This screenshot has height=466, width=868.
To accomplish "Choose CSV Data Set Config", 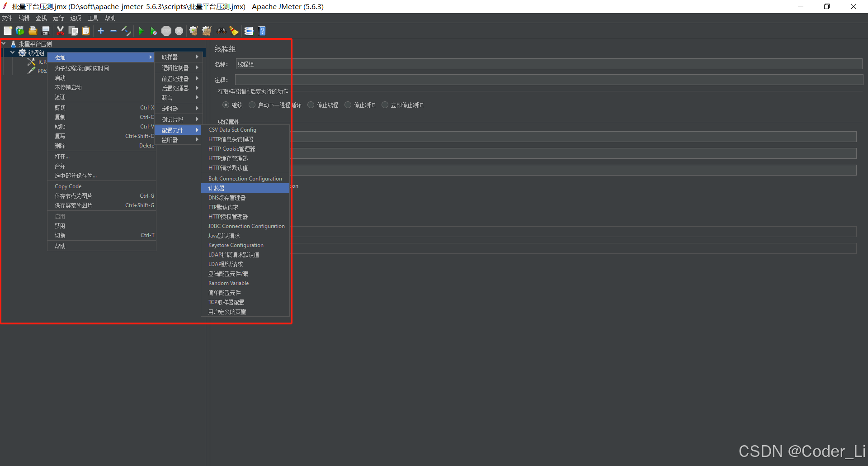I will click(245, 130).
